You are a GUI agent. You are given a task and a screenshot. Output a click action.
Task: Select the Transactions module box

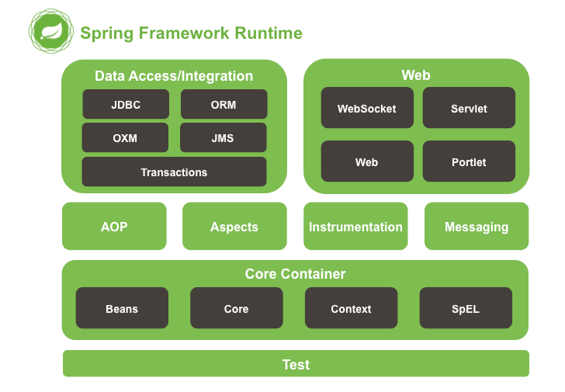click(x=174, y=172)
